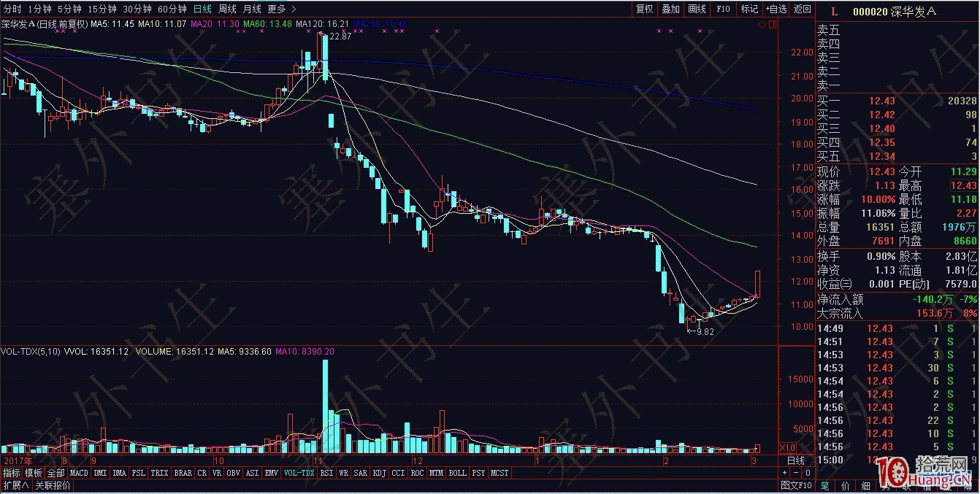Expand the 更多 more periods menu

point(282,9)
